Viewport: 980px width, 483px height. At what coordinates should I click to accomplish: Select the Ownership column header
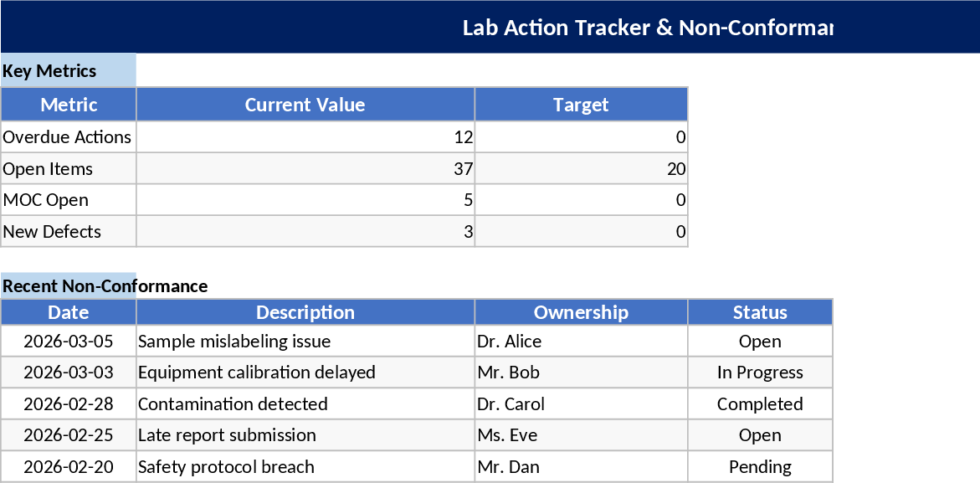click(581, 312)
